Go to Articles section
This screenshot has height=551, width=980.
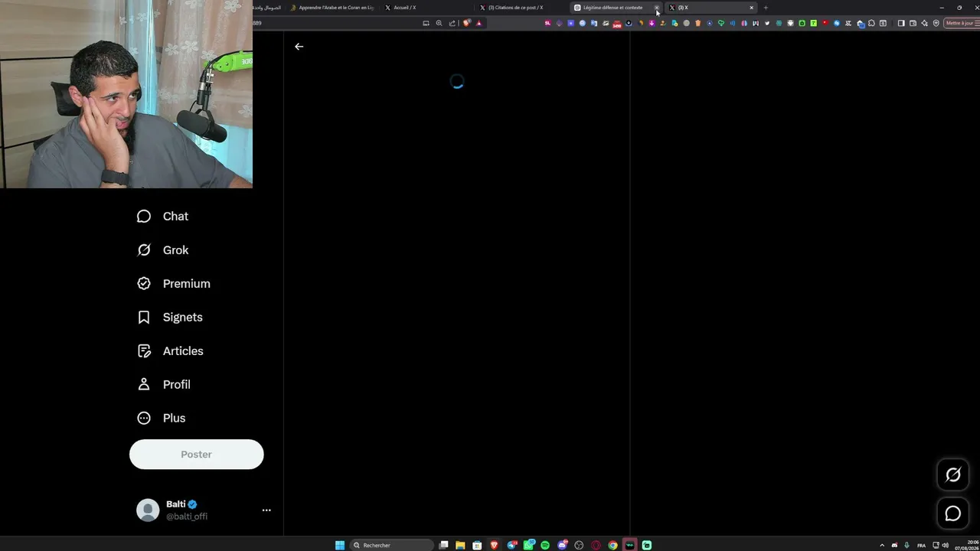170,351
